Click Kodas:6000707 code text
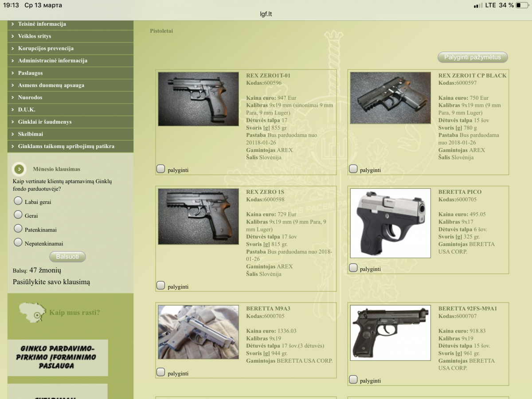Image resolution: width=532 pixels, height=399 pixels. click(458, 316)
